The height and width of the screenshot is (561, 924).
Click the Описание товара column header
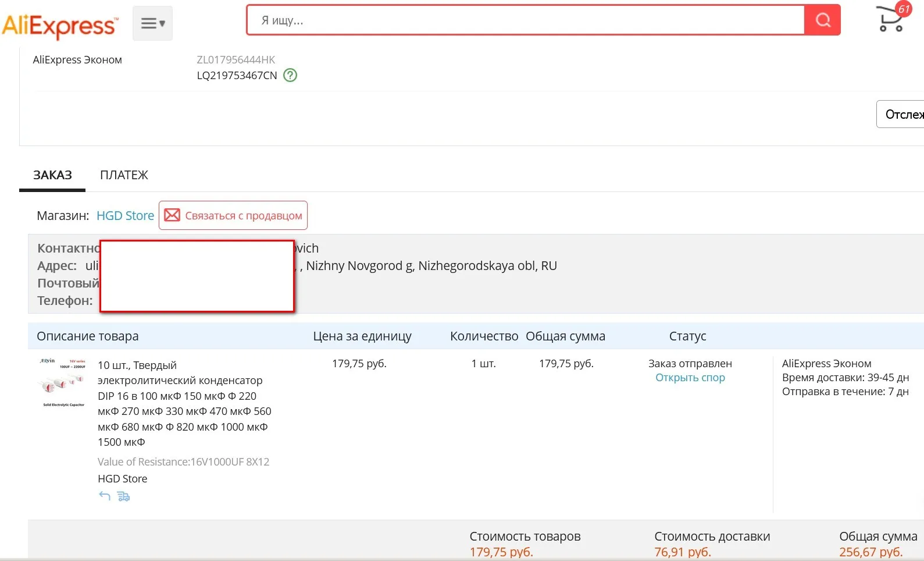pyautogui.click(x=88, y=336)
